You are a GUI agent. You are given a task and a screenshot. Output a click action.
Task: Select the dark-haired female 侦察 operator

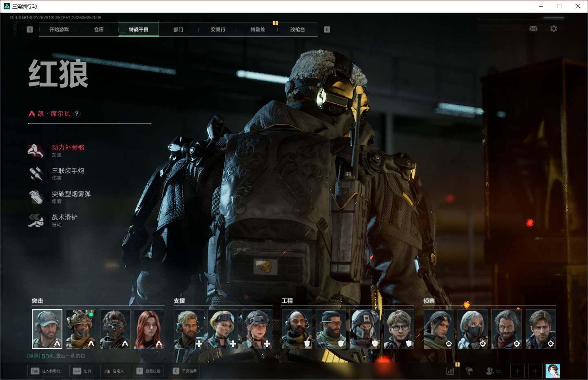click(439, 329)
